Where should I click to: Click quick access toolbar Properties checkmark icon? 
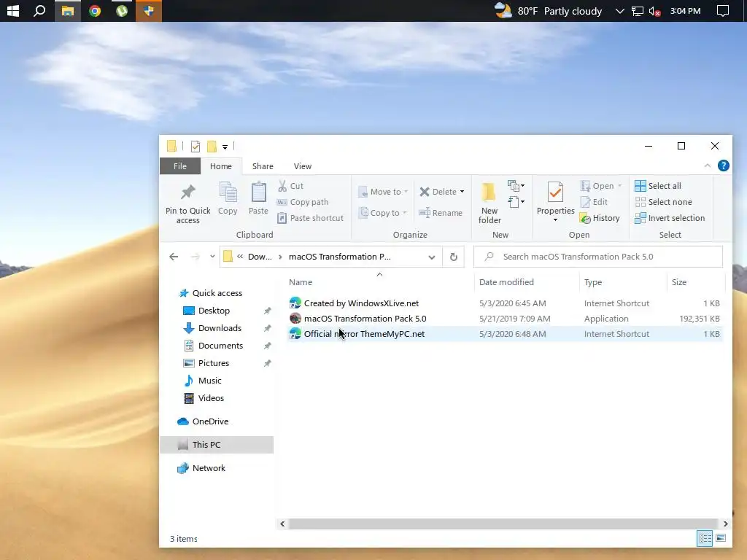coord(196,146)
